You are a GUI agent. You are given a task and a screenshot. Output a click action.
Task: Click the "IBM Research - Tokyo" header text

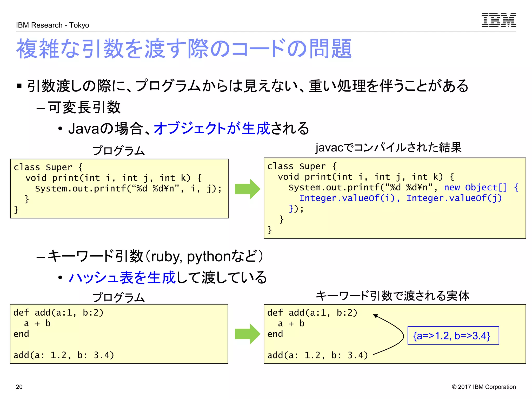coord(52,25)
